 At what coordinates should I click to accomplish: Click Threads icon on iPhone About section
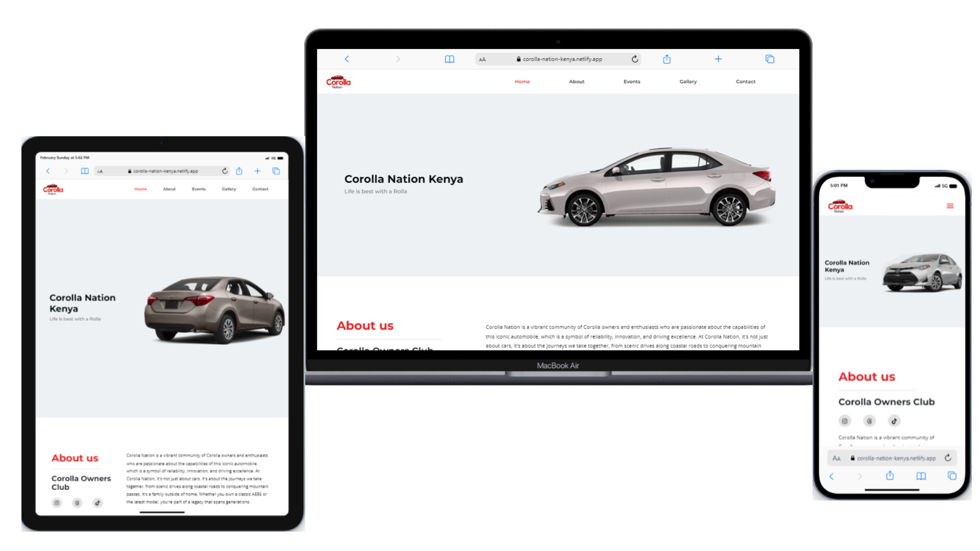pyautogui.click(x=869, y=421)
